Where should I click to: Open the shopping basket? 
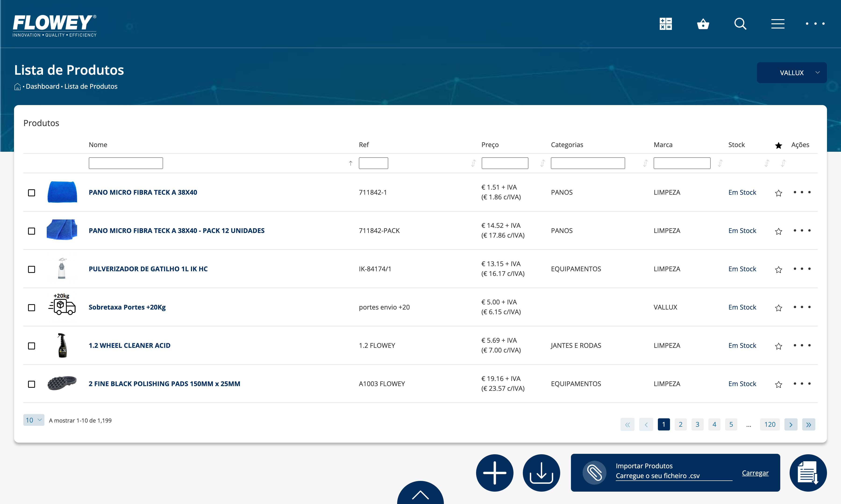703,24
